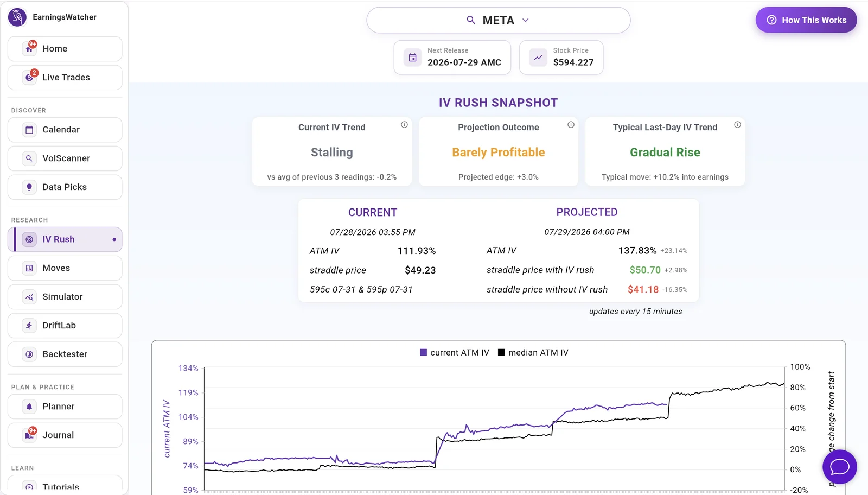The width and height of the screenshot is (868, 495).
Task: Open the Journal page
Action: coord(65,435)
